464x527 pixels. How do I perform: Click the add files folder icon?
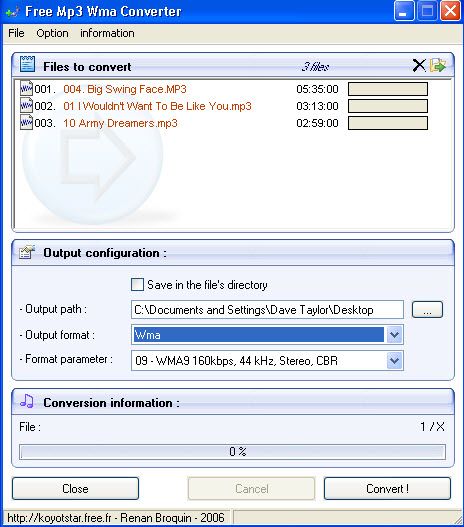pyautogui.click(x=438, y=65)
